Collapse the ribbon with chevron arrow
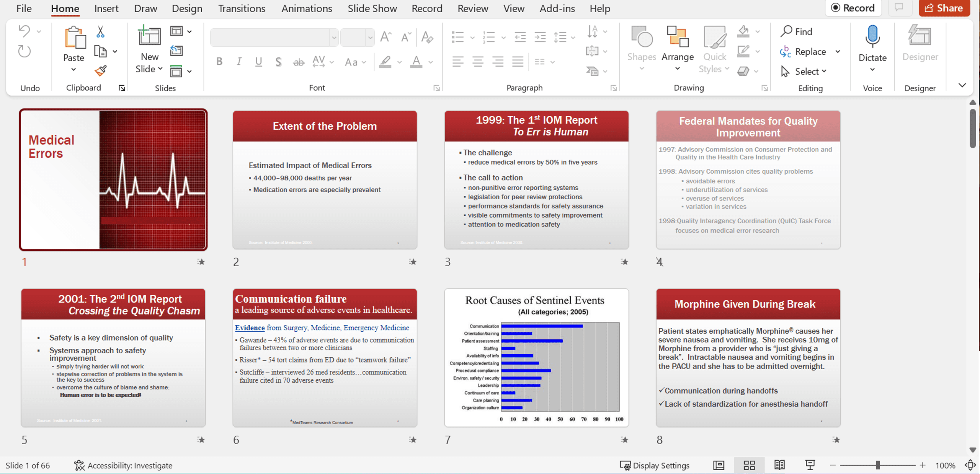 (962, 85)
